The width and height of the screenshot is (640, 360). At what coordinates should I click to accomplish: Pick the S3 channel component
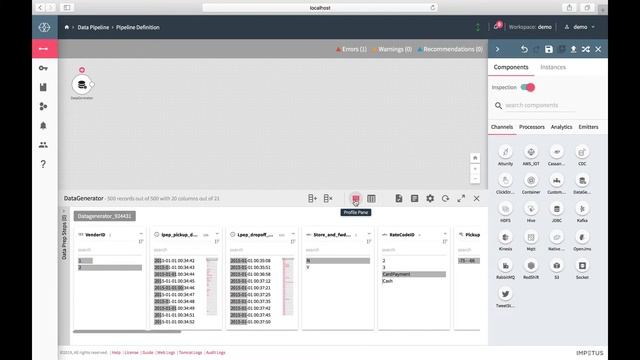pos(556,266)
